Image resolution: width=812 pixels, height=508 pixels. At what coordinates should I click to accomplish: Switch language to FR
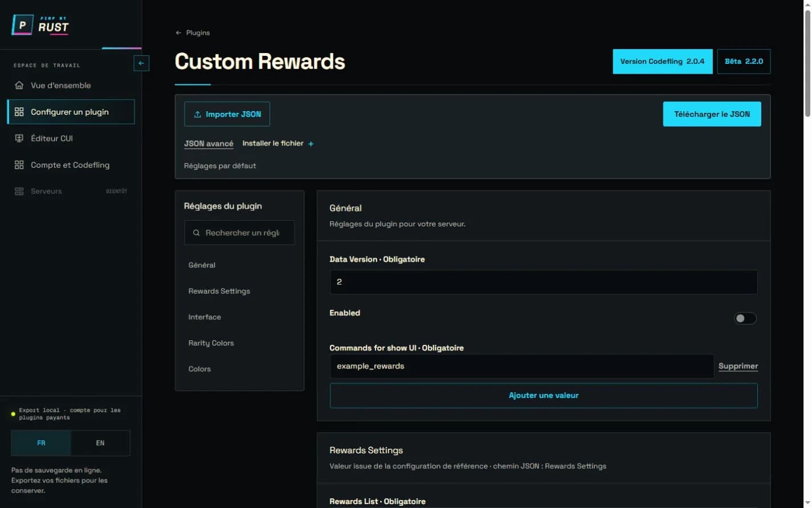coord(41,443)
